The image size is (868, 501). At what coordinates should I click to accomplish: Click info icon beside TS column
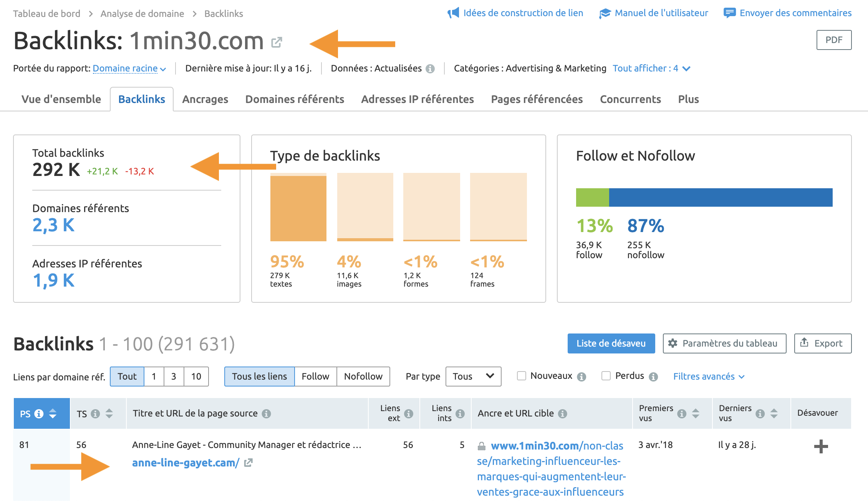[95, 414]
